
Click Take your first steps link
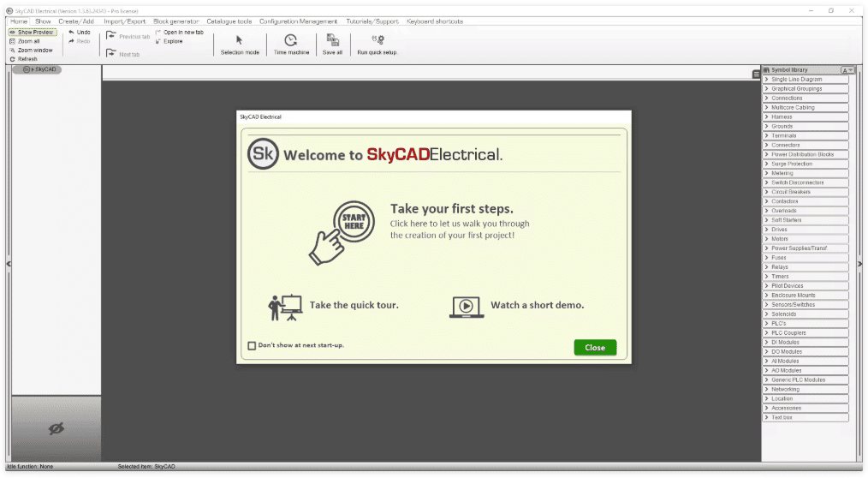tap(452, 209)
